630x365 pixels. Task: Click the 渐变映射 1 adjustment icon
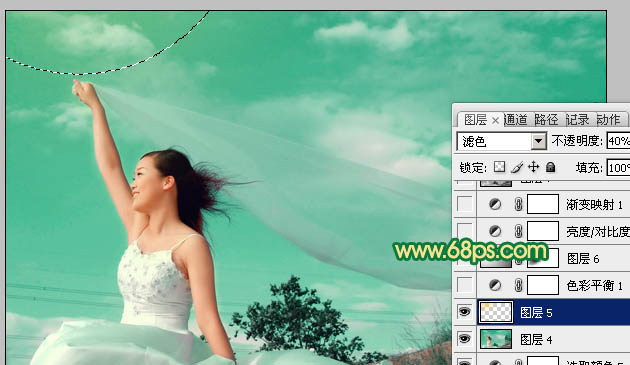tap(495, 205)
